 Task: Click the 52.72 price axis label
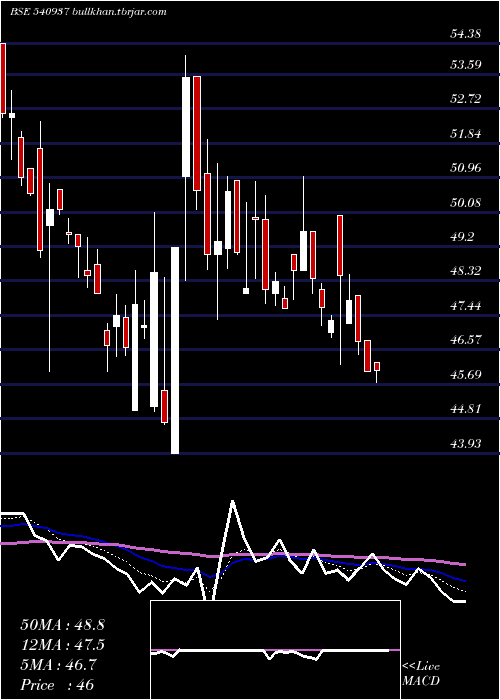[466, 98]
